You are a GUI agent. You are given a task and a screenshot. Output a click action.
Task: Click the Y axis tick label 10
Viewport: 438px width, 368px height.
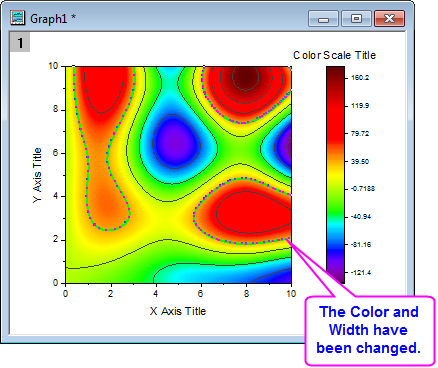(x=53, y=66)
